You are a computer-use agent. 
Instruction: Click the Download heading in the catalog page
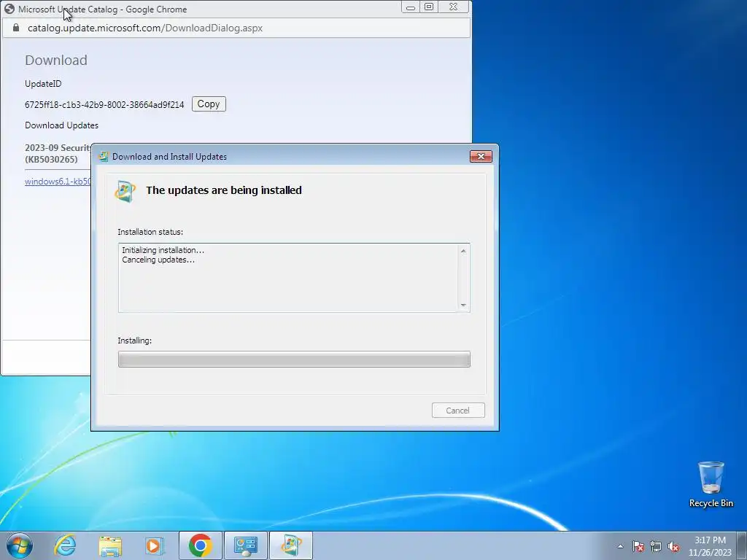tap(56, 61)
